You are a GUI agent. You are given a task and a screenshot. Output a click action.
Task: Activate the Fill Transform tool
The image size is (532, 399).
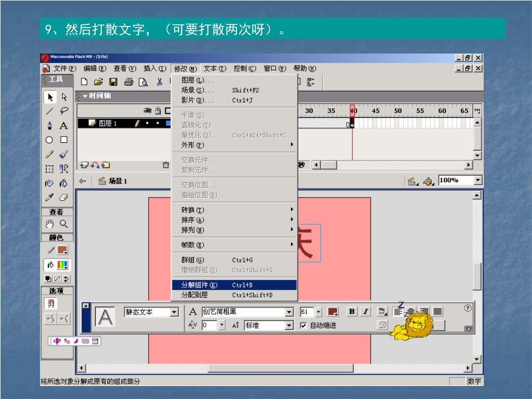click(x=64, y=169)
